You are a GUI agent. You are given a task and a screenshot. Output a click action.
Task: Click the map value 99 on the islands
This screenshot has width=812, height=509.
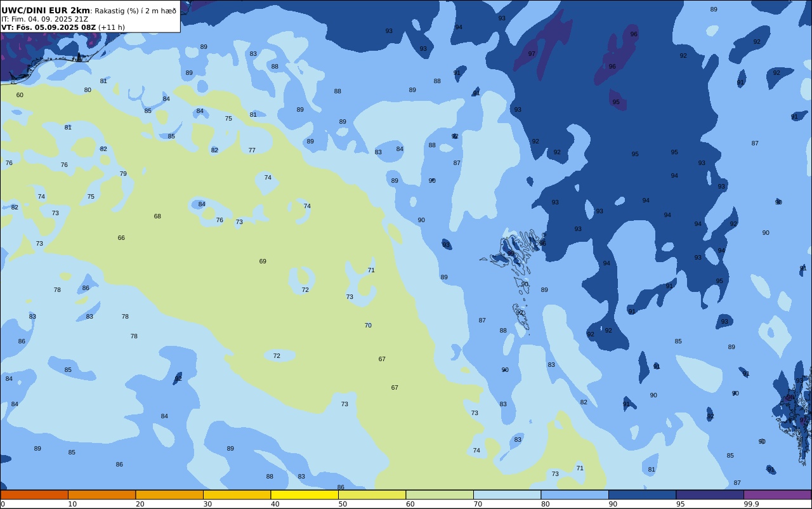point(511,254)
